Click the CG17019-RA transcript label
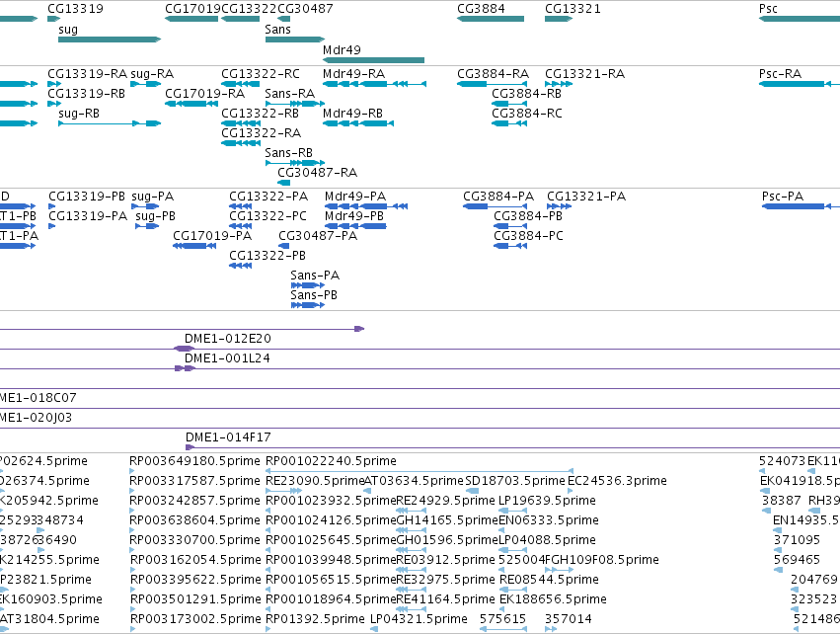The height and width of the screenshot is (634, 840). click(204, 93)
